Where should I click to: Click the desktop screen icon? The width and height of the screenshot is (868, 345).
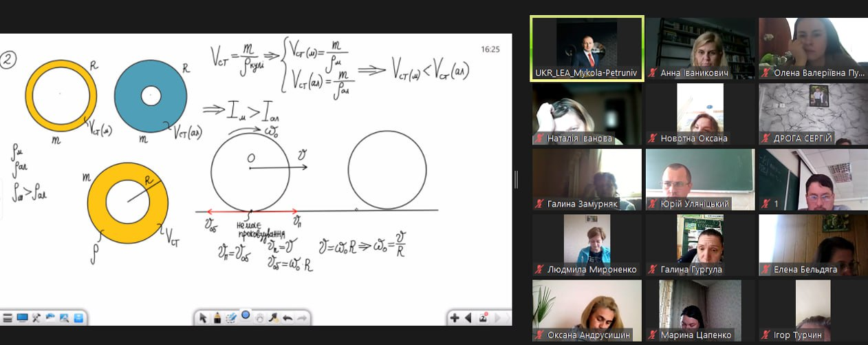click(x=22, y=317)
